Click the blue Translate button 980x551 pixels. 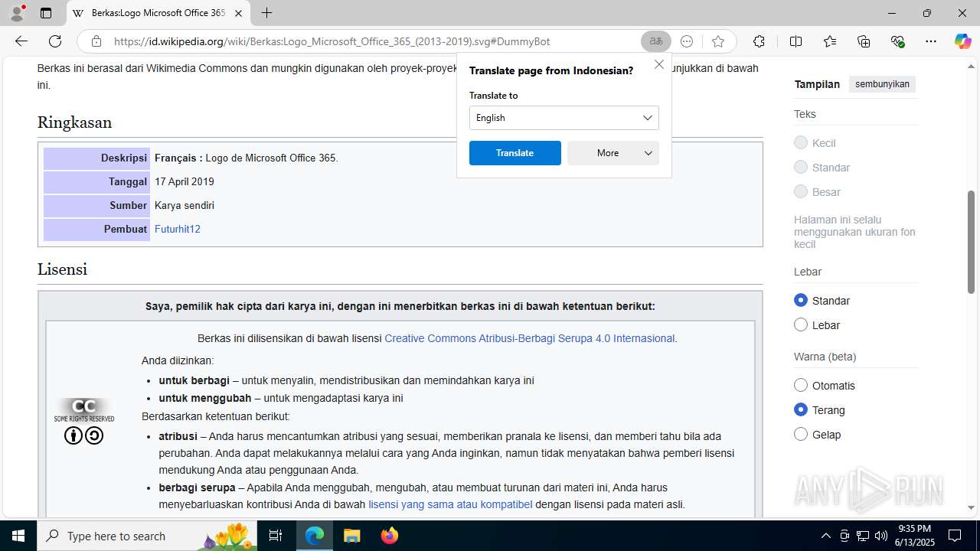point(514,153)
